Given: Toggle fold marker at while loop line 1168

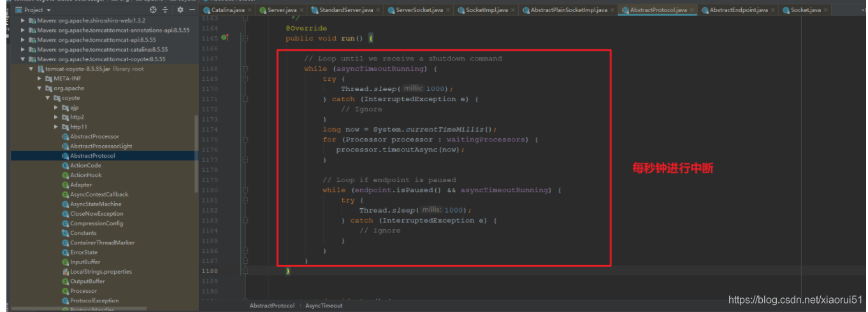Looking at the screenshot, I should 245,69.
